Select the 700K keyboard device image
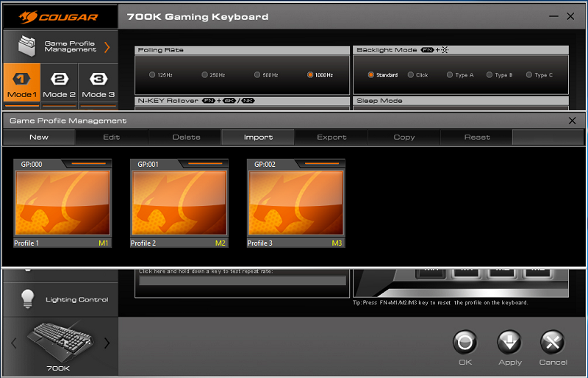588x378 pixels. 60,340
